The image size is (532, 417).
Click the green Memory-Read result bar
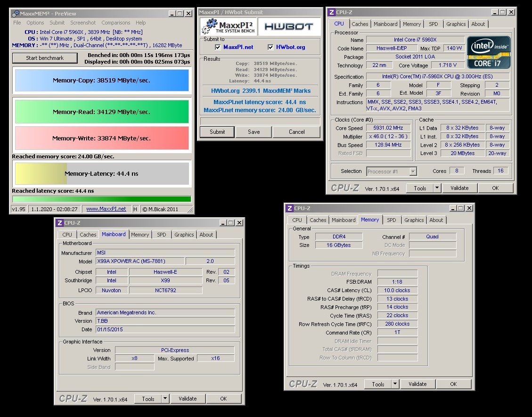102,112
